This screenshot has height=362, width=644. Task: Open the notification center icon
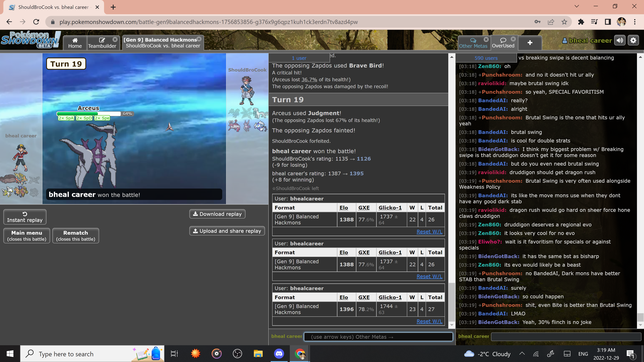[630, 354]
